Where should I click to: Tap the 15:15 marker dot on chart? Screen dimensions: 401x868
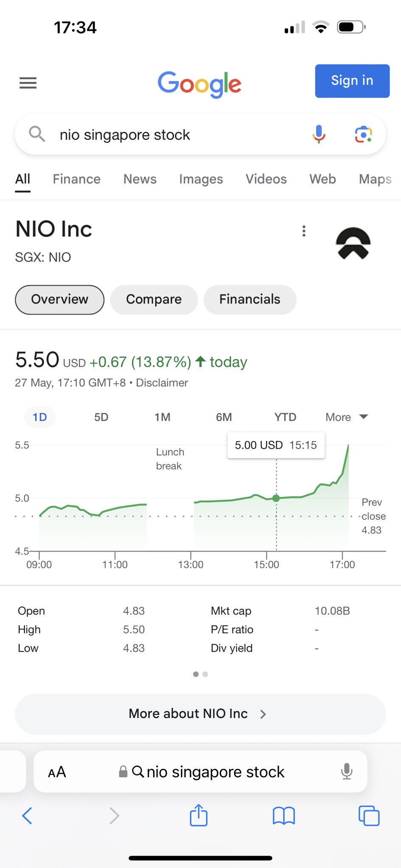[276, 498]
